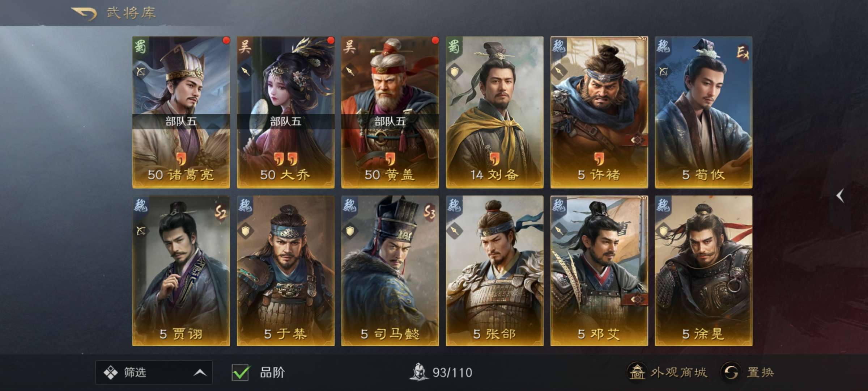Viewport: 868px width, 391px height.
Task: Select the 黄盖 general card
Action: 390,112
